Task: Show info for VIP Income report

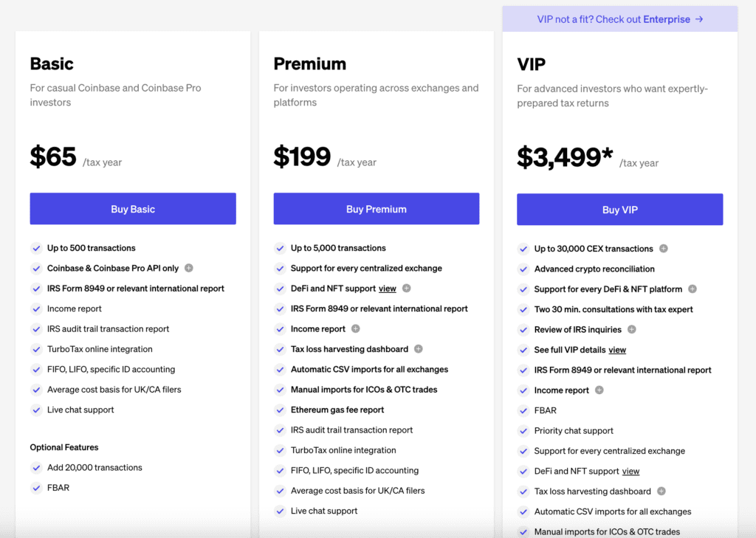Action: (599, 390)
